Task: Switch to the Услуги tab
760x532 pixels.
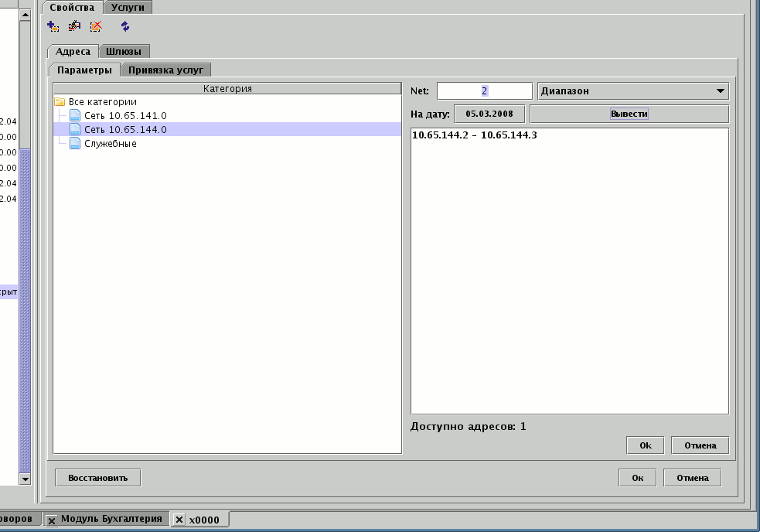Action: point(128,7)
